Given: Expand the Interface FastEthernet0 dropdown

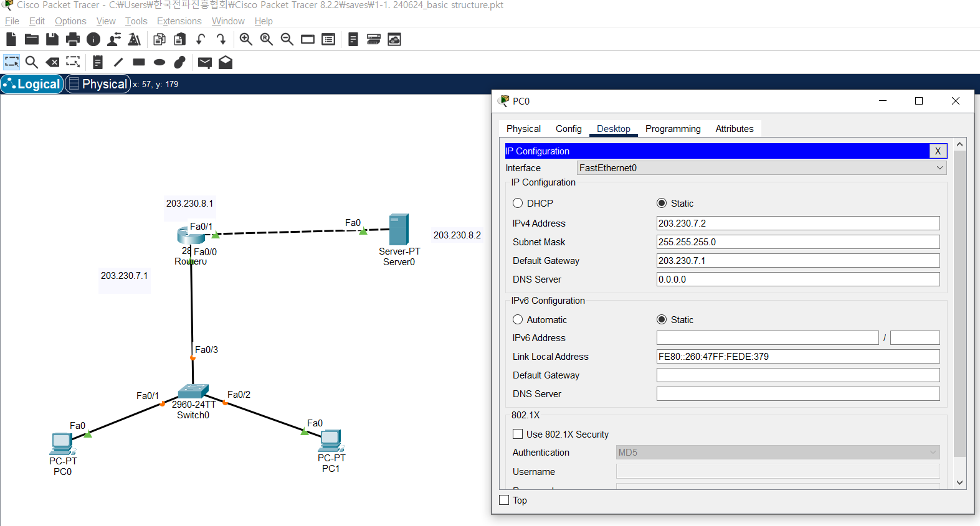Looking at the screenshot, I should (761, 167).
